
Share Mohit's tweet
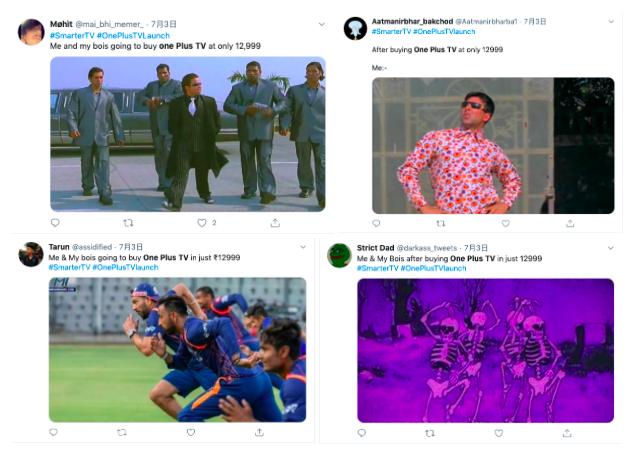click(274, 223)
